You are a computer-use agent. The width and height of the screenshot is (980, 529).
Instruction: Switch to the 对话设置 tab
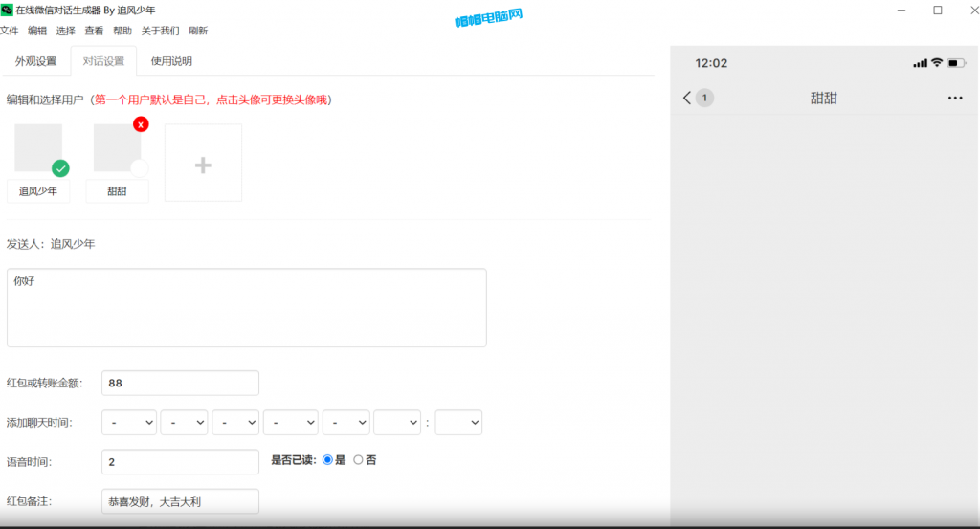click(103, 61)
